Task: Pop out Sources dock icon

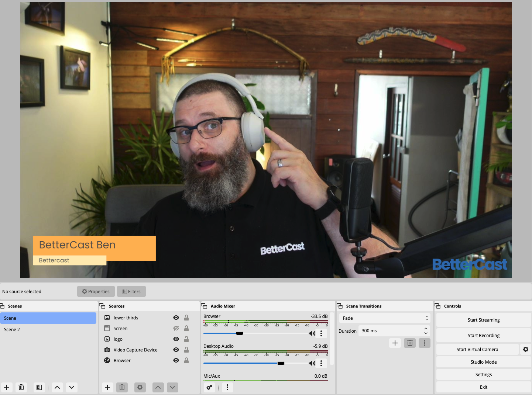Action: coord(103,306)
